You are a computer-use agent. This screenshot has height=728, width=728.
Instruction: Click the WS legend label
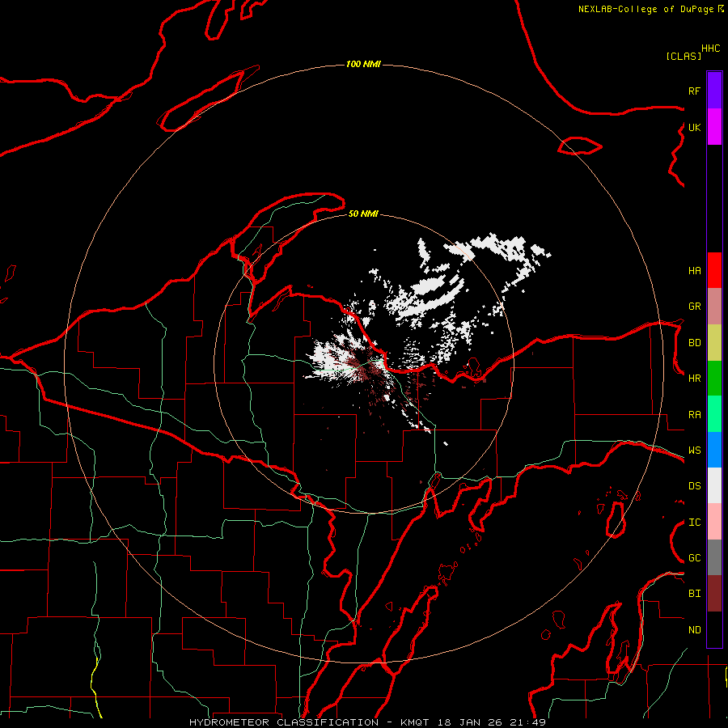pyautogui.click(x=694, y=451)
